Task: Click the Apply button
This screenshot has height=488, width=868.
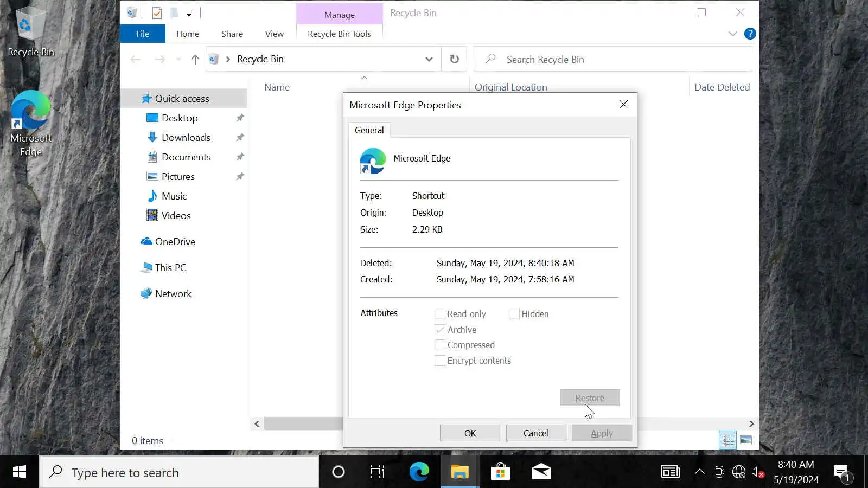Action: pos(602,433)
